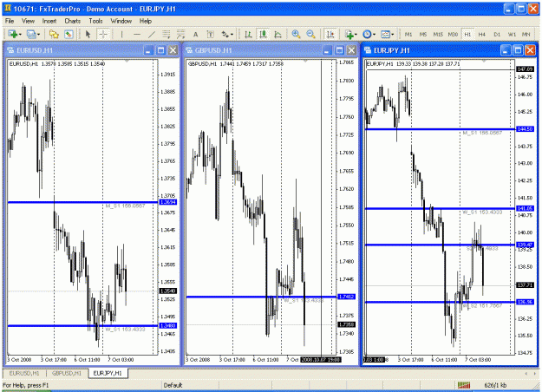Switch timeframe to MN
The height and width of the screenshot is (392, 542).
(526, 34)
